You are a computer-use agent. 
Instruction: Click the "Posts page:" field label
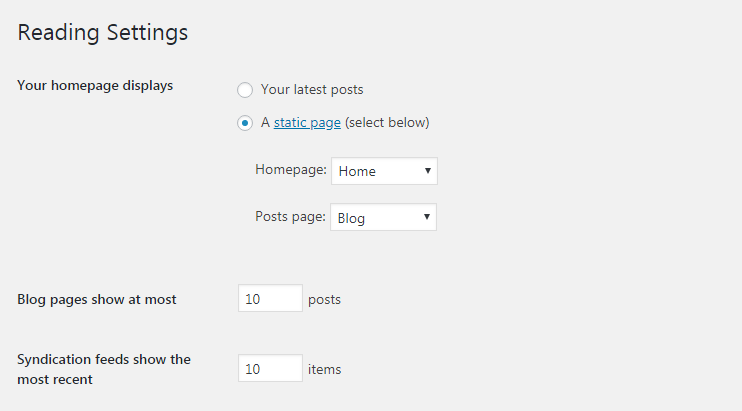pyautogui.click(x=291, y=217)
